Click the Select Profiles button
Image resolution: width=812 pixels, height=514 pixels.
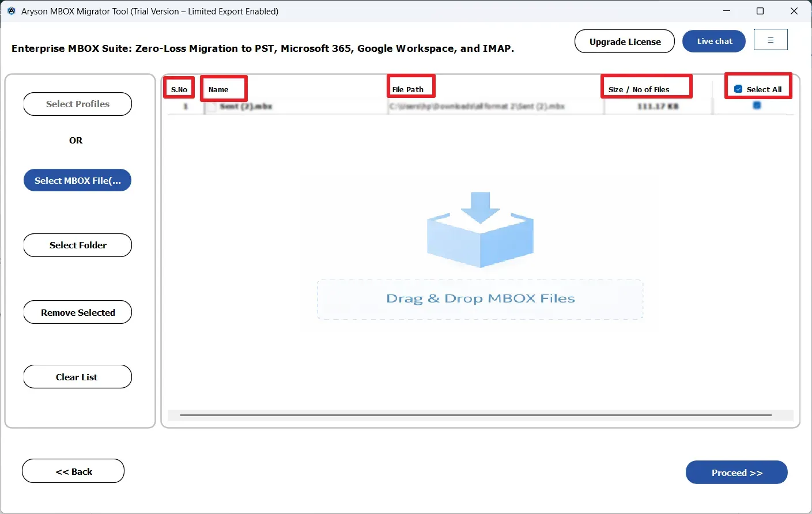[78, 104]
